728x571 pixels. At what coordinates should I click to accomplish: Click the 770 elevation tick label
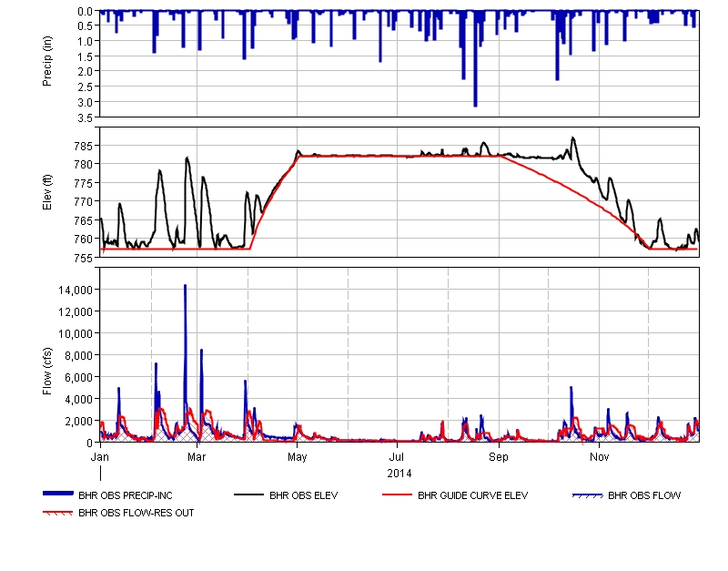click(84, 202)
